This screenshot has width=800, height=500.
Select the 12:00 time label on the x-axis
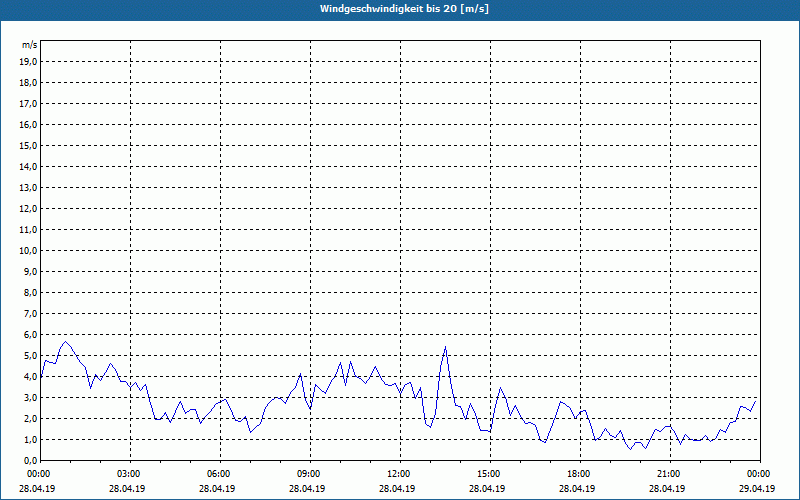(398, 474)
